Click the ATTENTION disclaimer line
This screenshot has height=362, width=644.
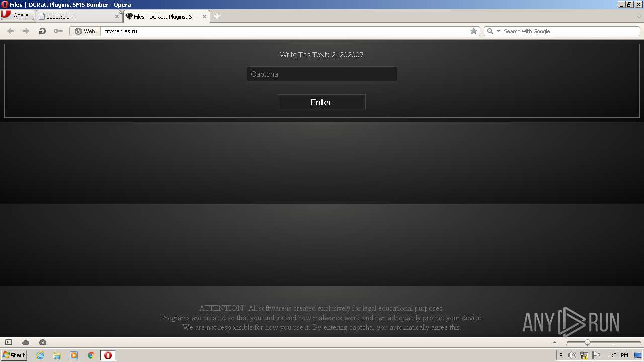click(x=321, y=308)
